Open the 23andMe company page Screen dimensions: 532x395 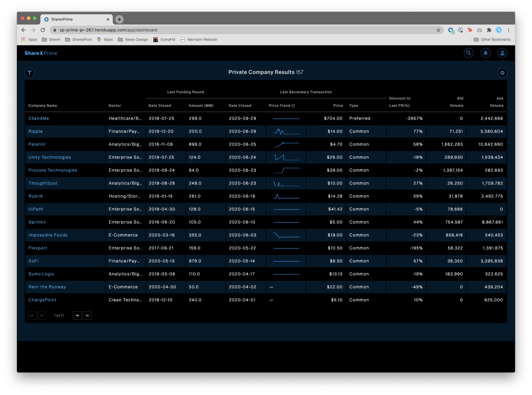pyautogui.click(x=39, y=118)
